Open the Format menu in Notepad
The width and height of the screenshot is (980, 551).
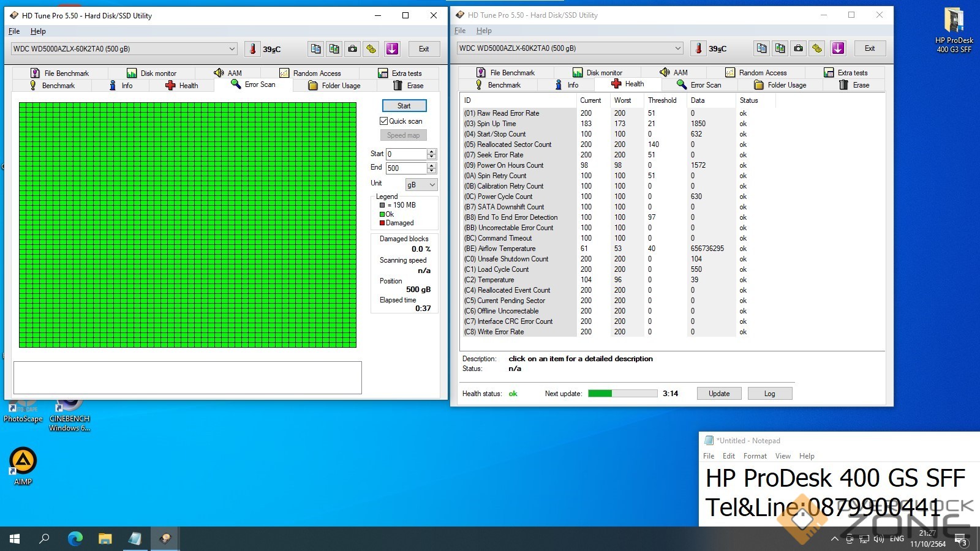coord(755,456)
